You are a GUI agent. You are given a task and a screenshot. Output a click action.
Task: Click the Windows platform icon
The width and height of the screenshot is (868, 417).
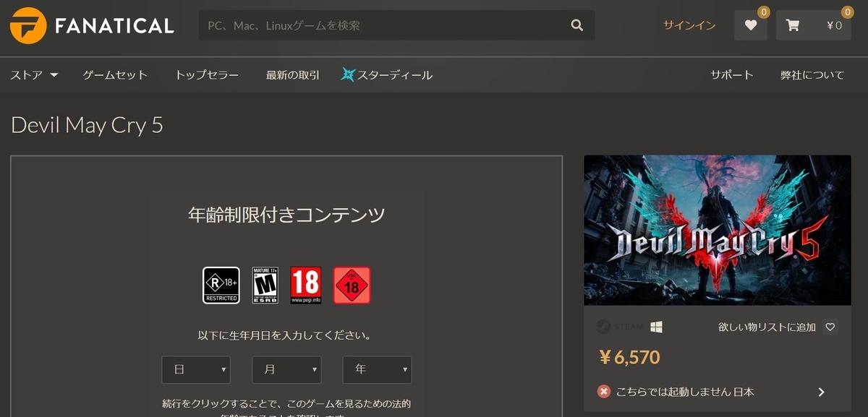657,327
